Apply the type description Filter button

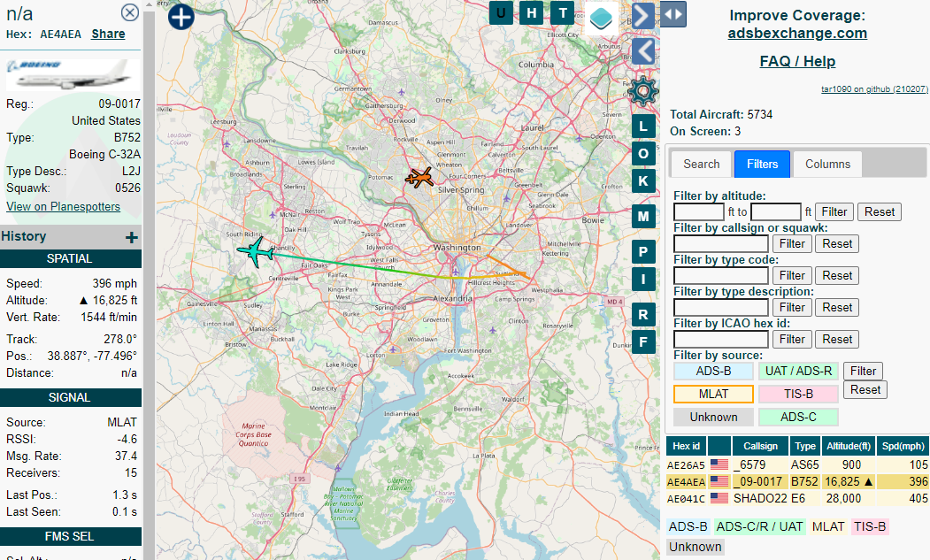[792, 307]
